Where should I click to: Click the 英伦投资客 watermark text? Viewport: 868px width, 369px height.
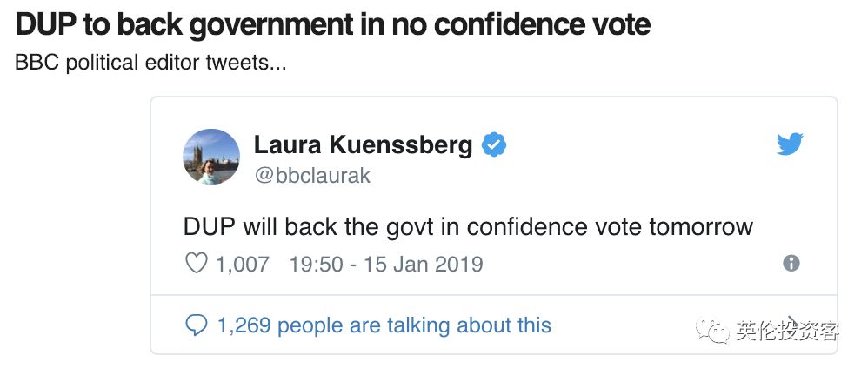tap(787, 331)
